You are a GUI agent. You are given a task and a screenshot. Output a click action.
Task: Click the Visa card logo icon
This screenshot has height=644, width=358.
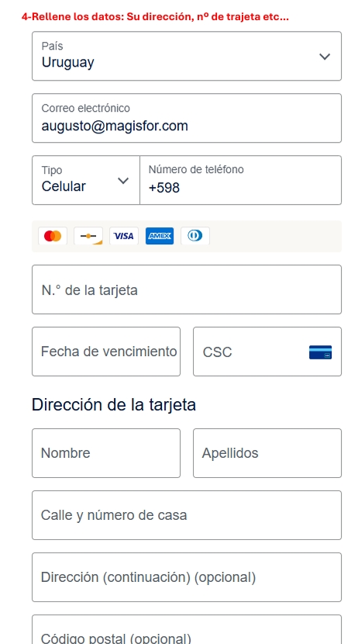pos(124,236)
